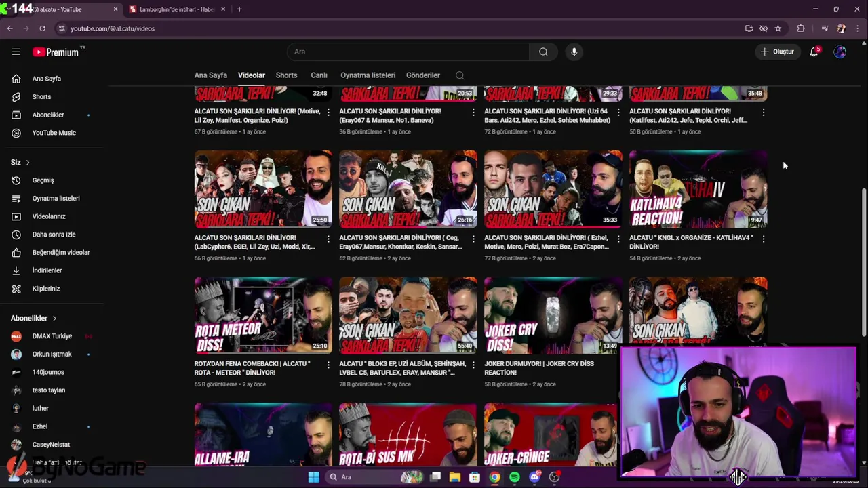Bookmark this page with the star icon

click(778, 28)
